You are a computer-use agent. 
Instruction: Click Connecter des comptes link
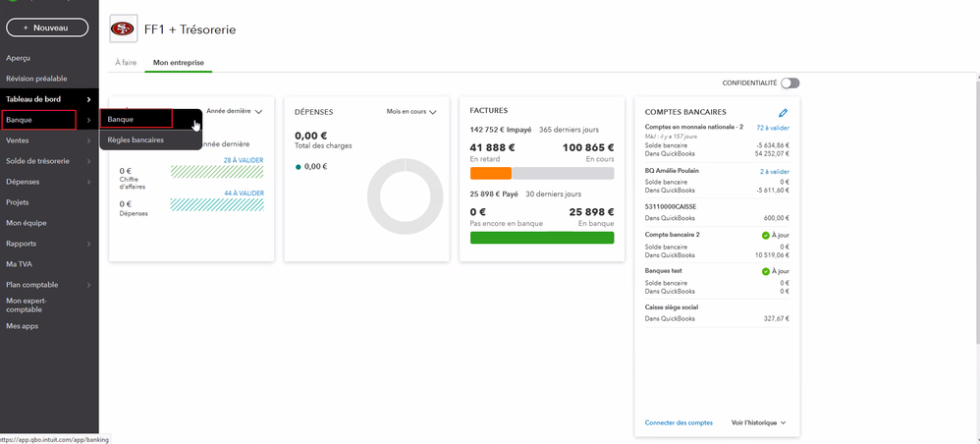[679, 422]
